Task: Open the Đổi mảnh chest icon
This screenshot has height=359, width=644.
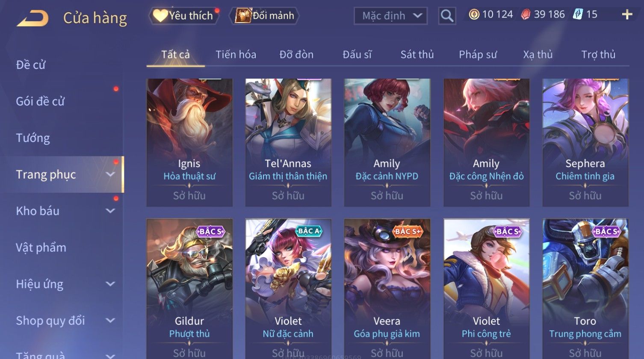Action: click(x=243, y=15)
